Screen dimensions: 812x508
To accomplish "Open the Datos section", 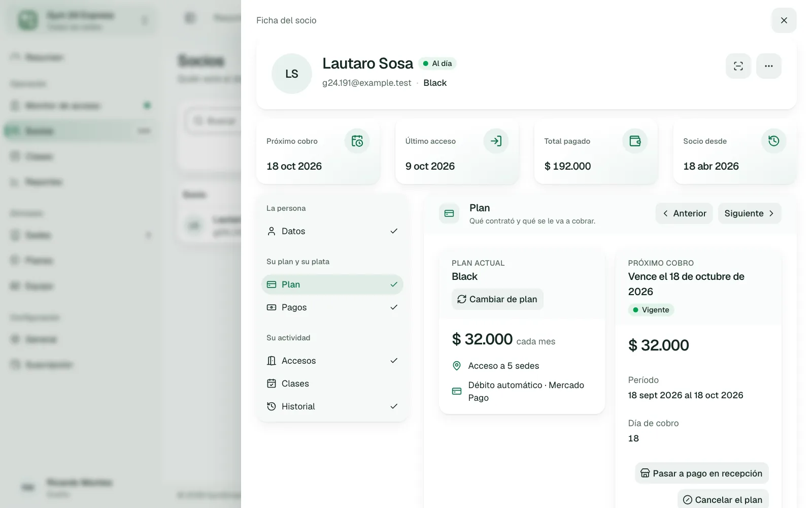I will tap(332, 231).
